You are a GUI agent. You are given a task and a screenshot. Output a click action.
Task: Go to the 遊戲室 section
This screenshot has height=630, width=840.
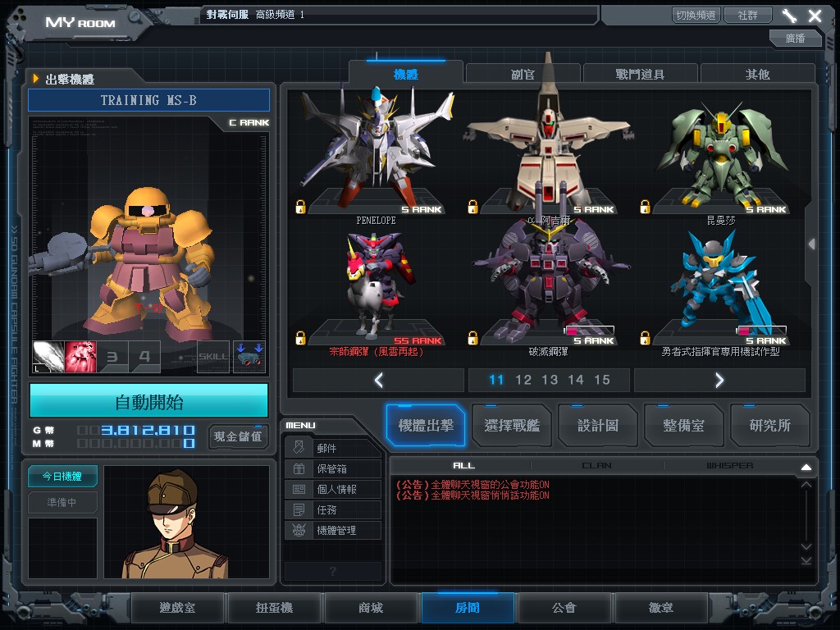pyautogui.click(x=177, y=608)
